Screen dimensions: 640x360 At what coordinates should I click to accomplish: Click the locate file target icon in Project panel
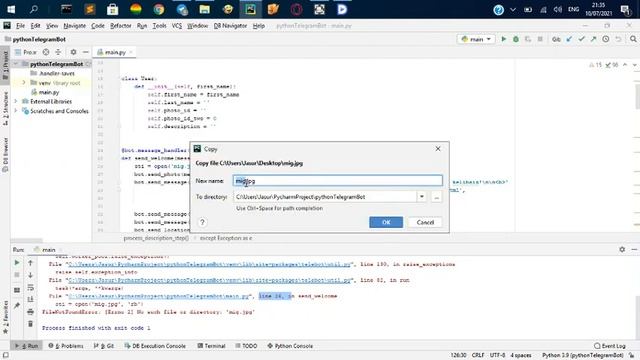pos(46,52)
